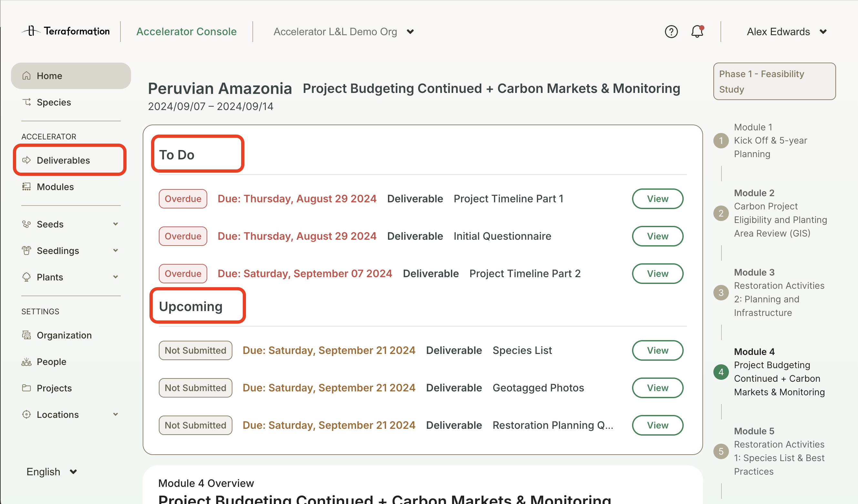Image resolution: width=858 pixels, height=504 pixels.
Task: Click Accelerator Console link
Action: click(186, 31)
